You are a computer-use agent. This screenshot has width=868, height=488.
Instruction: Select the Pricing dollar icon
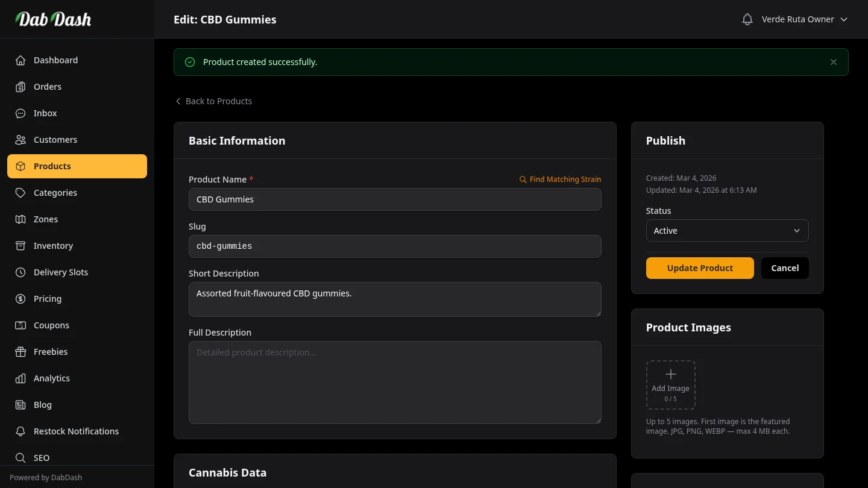20,299
